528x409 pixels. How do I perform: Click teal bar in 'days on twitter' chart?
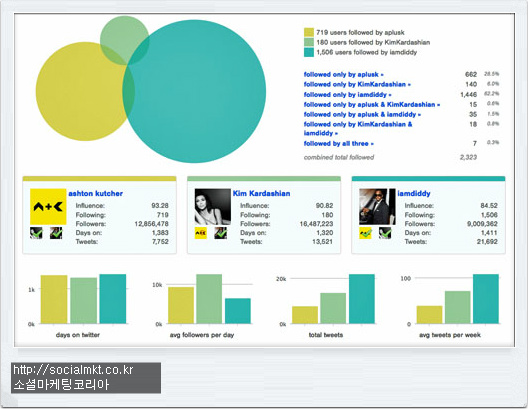click(x=113, y=299)
